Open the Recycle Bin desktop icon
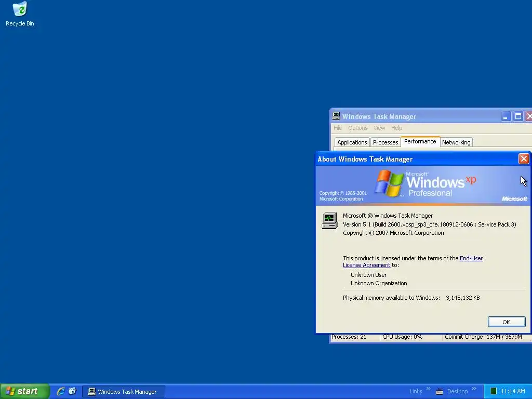532x399 pixels. (x=20, y=14)
